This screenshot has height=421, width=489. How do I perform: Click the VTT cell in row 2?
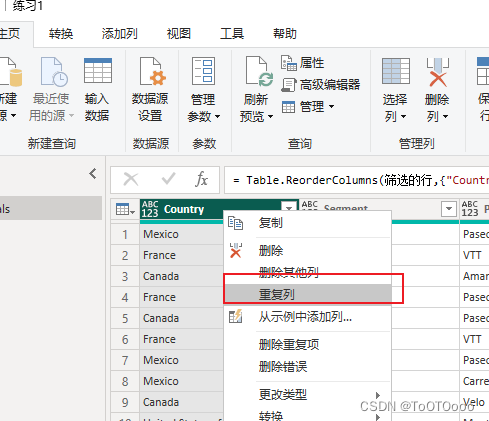(x=474, y=255)
